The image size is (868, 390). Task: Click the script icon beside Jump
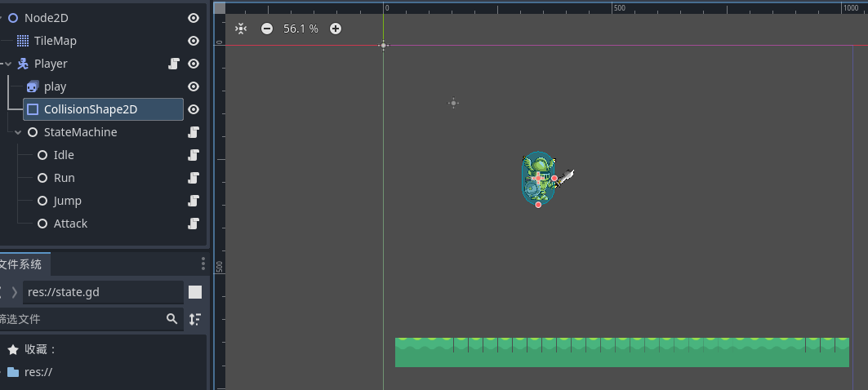tap(194, 201)
